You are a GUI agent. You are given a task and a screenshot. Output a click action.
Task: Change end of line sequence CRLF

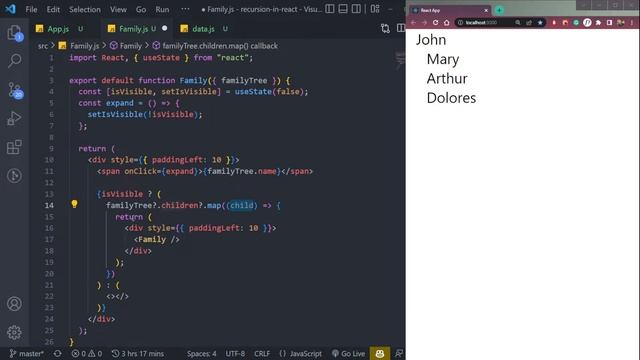click(262, 353)
